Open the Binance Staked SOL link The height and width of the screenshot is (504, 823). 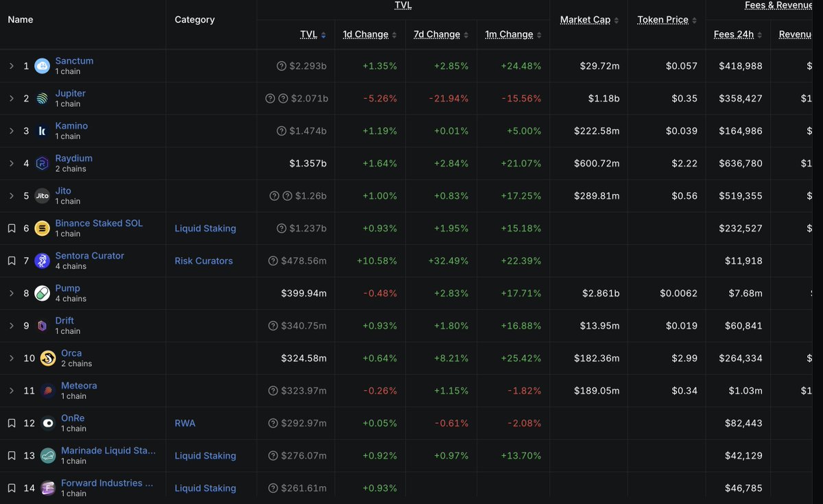[x=99, y=223]
